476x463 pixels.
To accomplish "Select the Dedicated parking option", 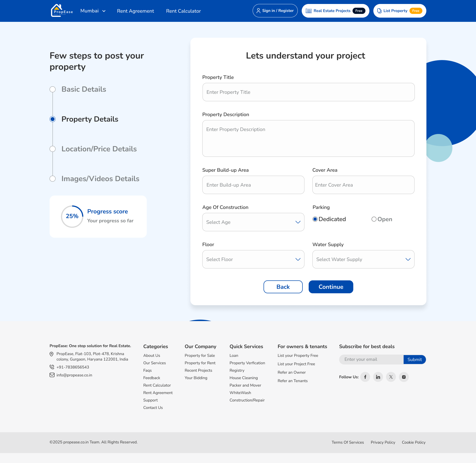I will tap(315, 219).
